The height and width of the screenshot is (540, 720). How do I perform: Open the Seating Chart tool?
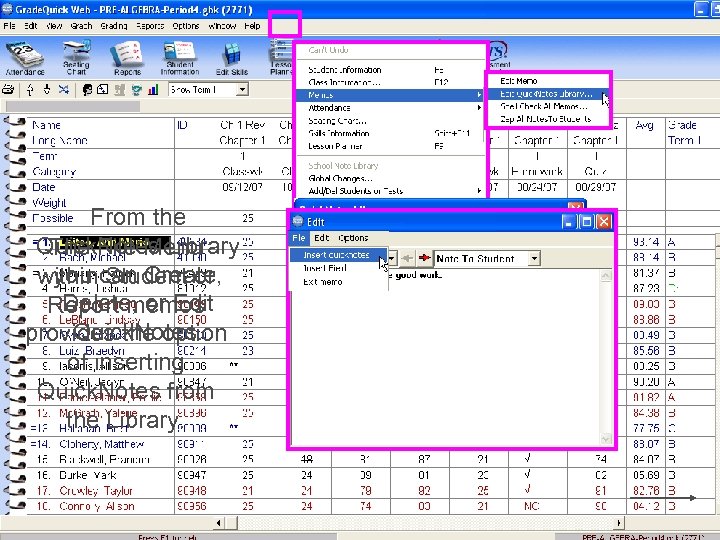(x=76, y=58)
